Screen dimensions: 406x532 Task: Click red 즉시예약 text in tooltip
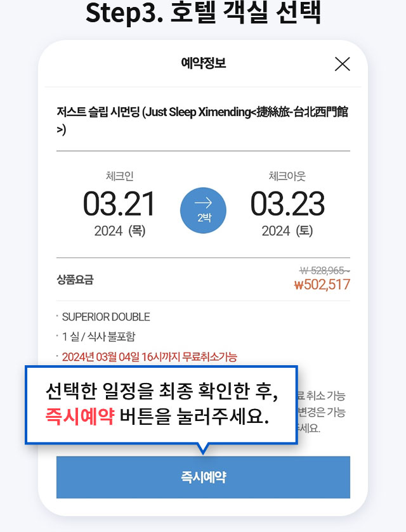pos(80,417)
